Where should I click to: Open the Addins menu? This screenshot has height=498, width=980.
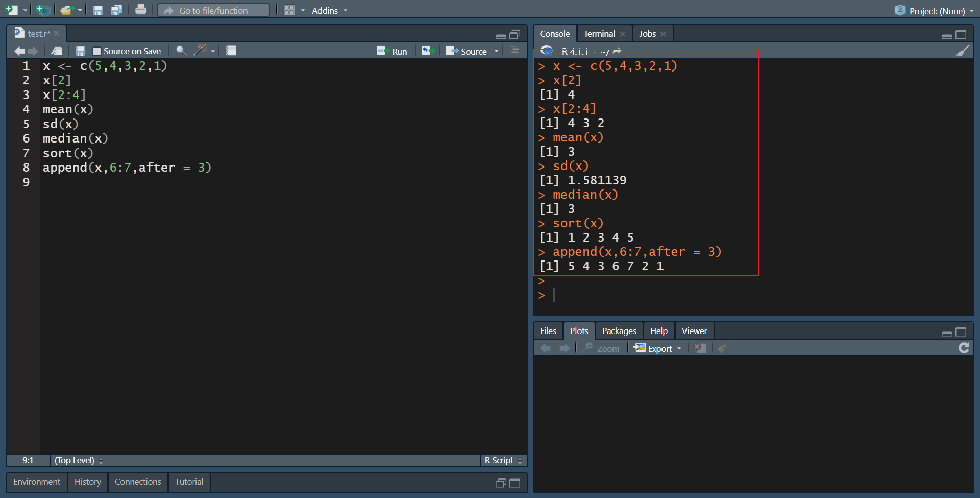click(329, 10)
